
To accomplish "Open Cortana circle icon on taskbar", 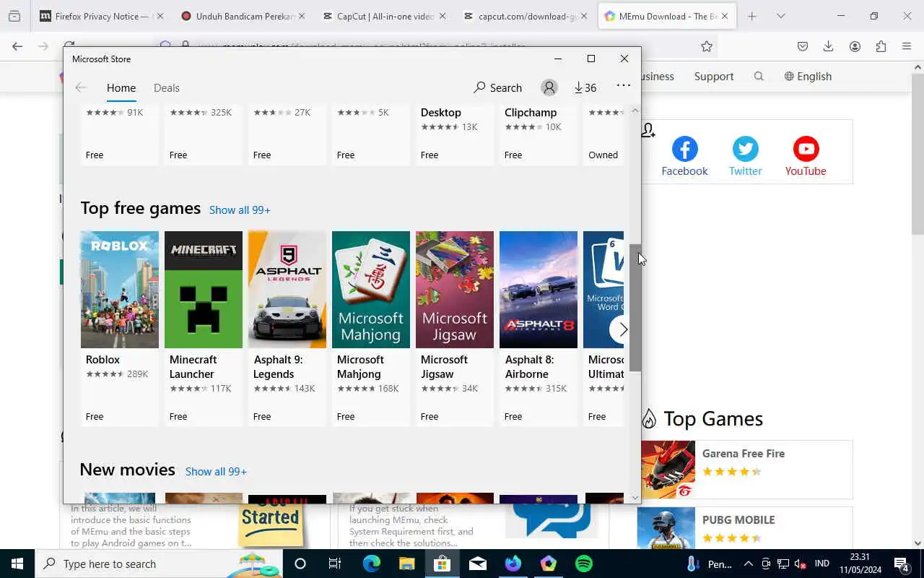I will tap(300, 564).
